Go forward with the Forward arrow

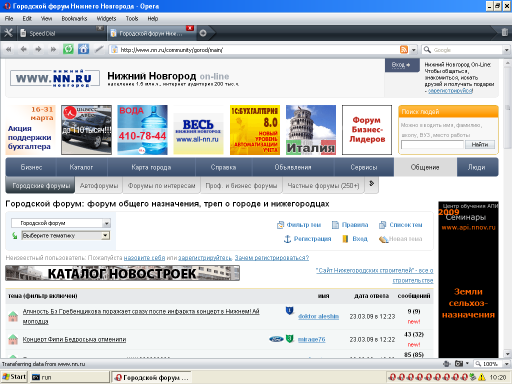pyautogui.click(x=38, y=50)
